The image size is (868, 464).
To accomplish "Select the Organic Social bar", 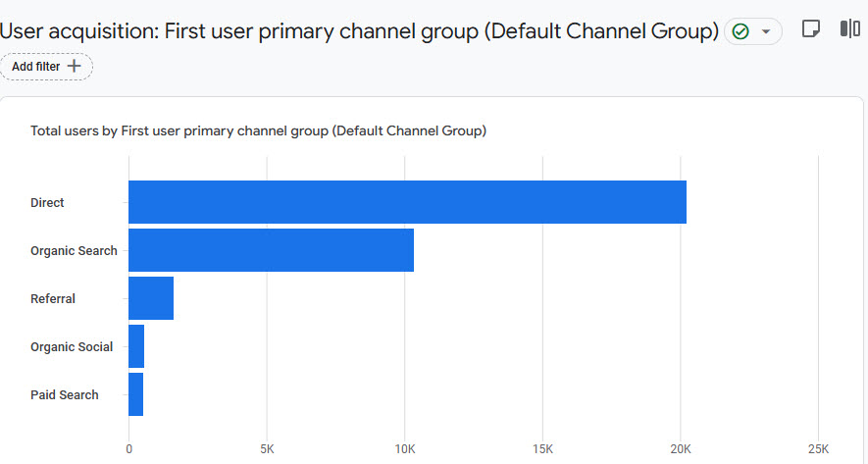I will click(x=136, y=346).
